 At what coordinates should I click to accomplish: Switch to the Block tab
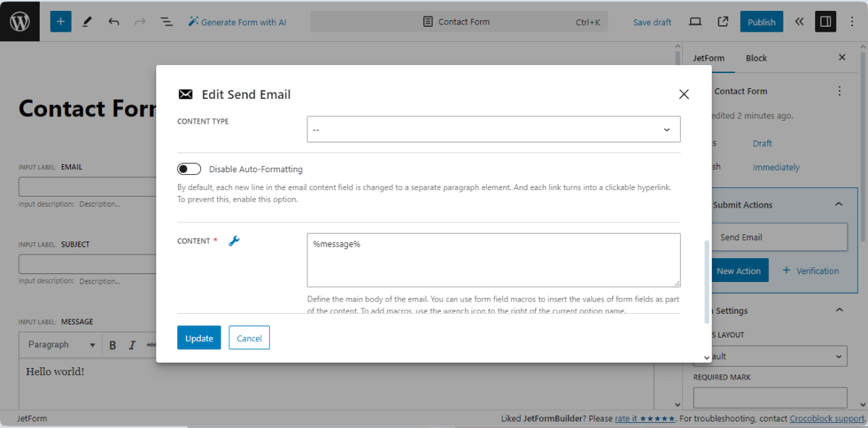756,58
